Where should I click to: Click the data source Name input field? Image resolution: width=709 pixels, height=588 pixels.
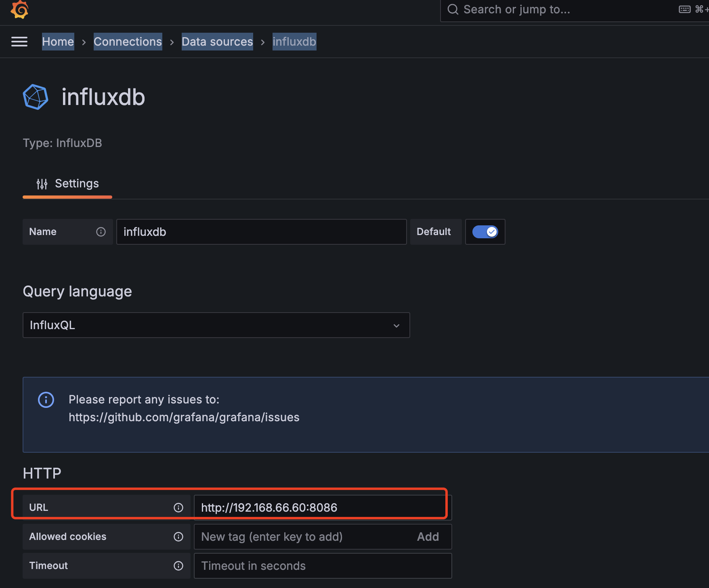point(261,232)
